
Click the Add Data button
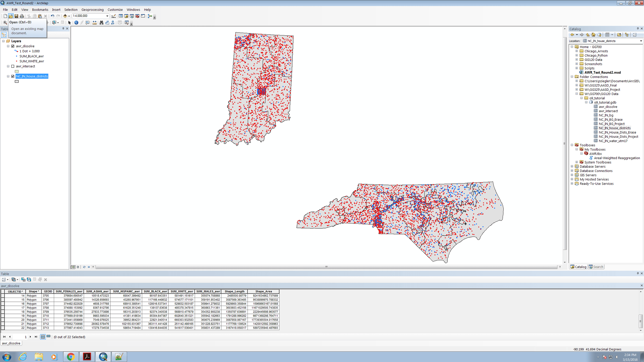click(x=65, y=16)
